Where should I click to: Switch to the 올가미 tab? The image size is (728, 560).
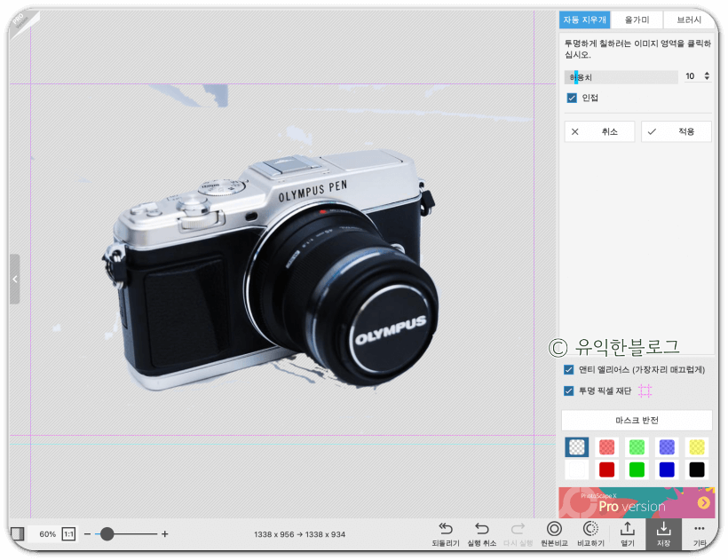tap(637, 20)
